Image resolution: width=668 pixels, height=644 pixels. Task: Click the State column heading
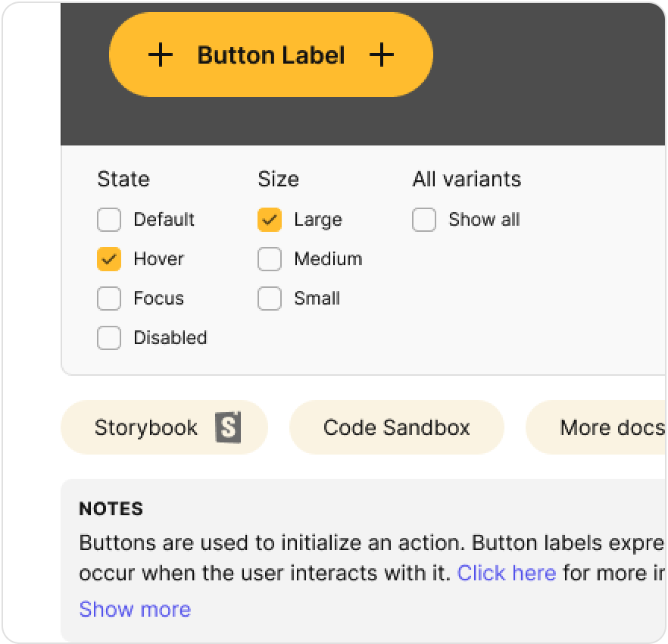pos(123,180)
